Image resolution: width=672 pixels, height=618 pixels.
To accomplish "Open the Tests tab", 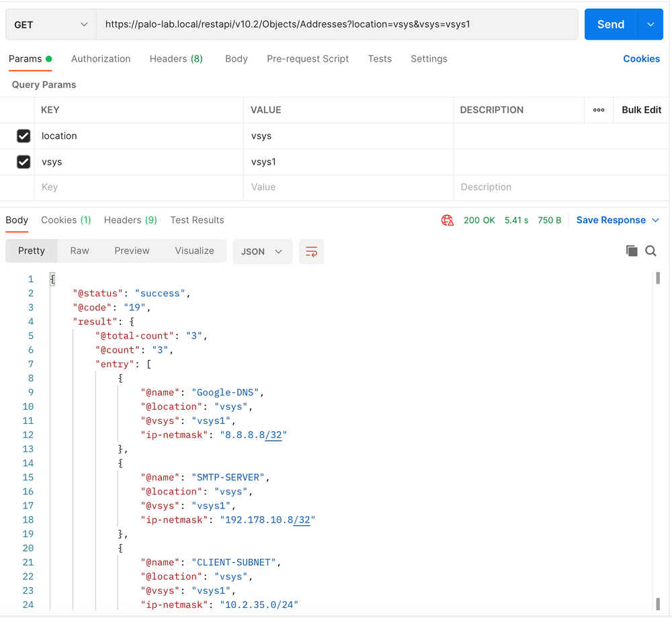I will (380, 59).
